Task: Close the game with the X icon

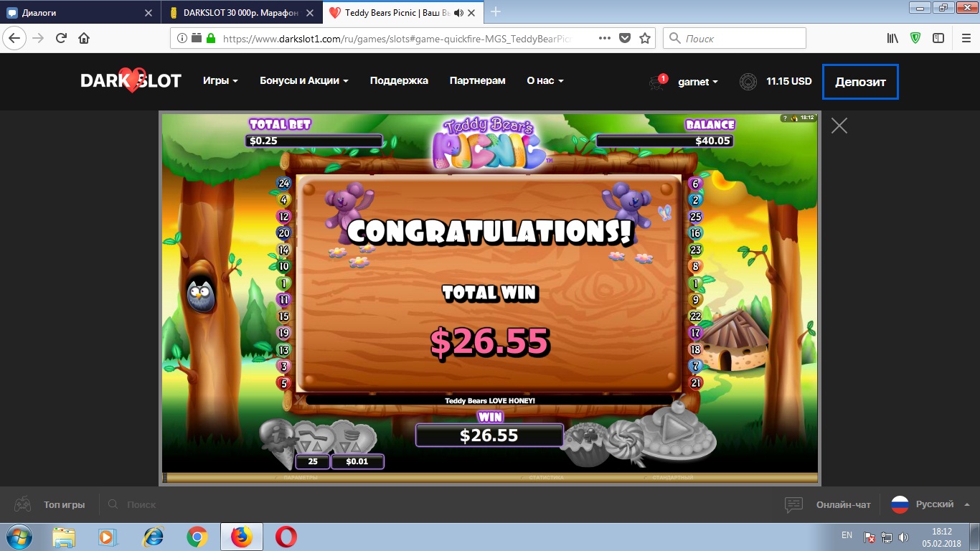Action: [839, 126]
